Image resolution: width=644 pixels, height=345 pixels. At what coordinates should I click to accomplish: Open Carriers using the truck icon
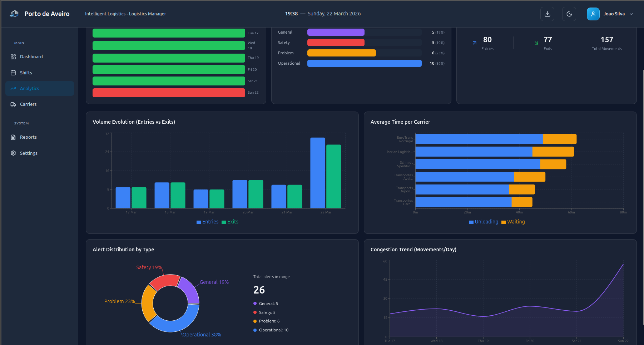pyautogui.click(x=13, y=104)
